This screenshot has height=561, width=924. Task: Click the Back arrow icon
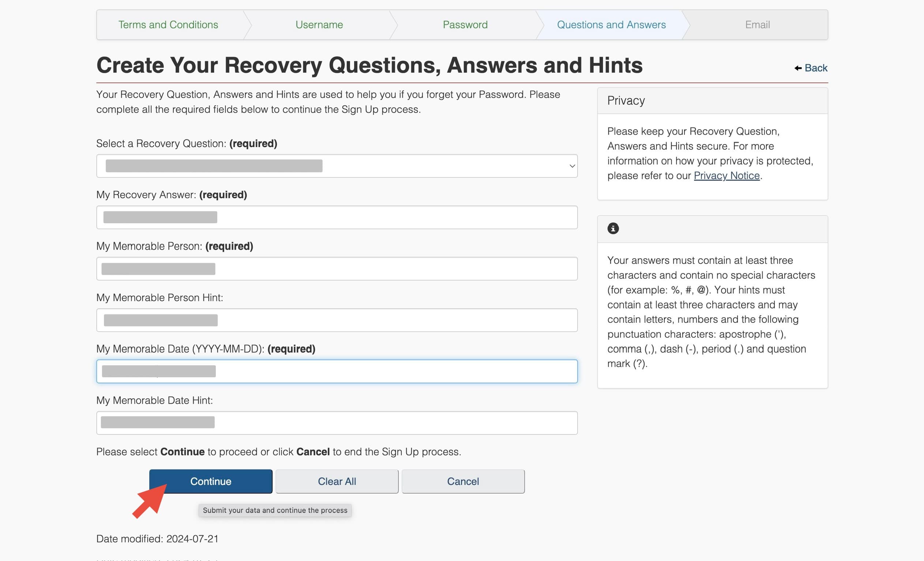[798, 68]
